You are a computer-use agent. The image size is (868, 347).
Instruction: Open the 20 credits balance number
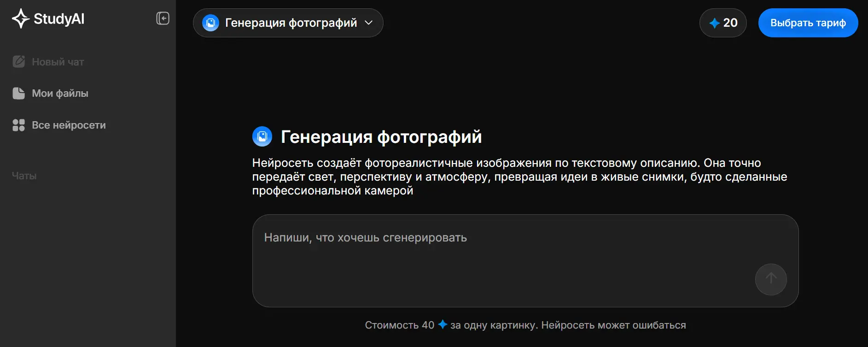(x=730, y=23)
